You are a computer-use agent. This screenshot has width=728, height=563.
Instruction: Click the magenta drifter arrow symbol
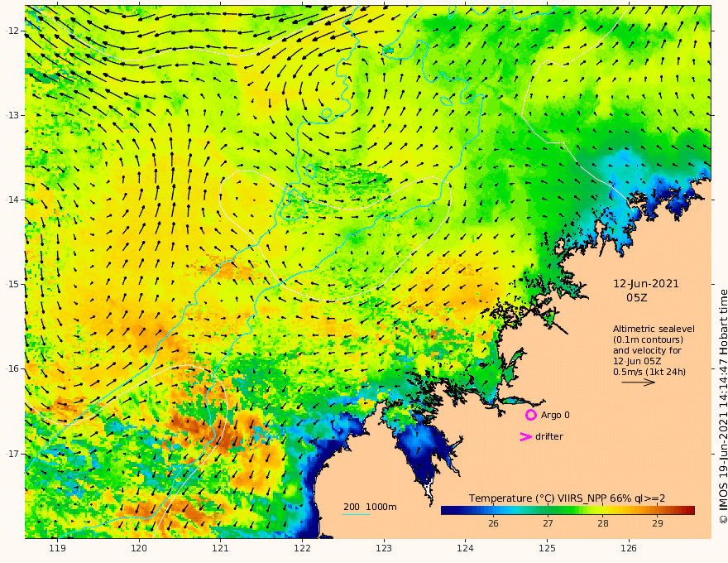[x=525, y=436]
